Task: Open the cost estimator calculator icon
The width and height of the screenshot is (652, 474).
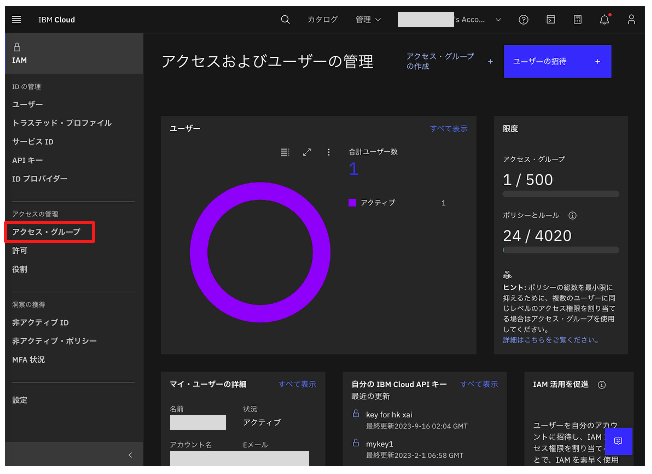Action: click(x=577, y=19)
